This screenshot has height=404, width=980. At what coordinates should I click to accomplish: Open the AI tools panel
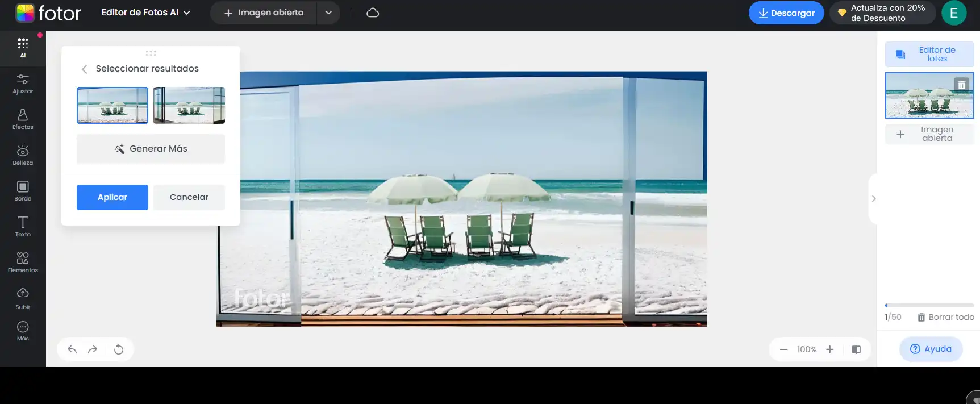coord(23,48)
